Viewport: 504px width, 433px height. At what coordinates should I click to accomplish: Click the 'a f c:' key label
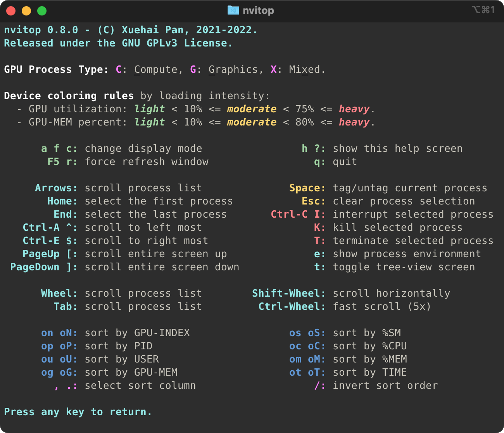59,148
